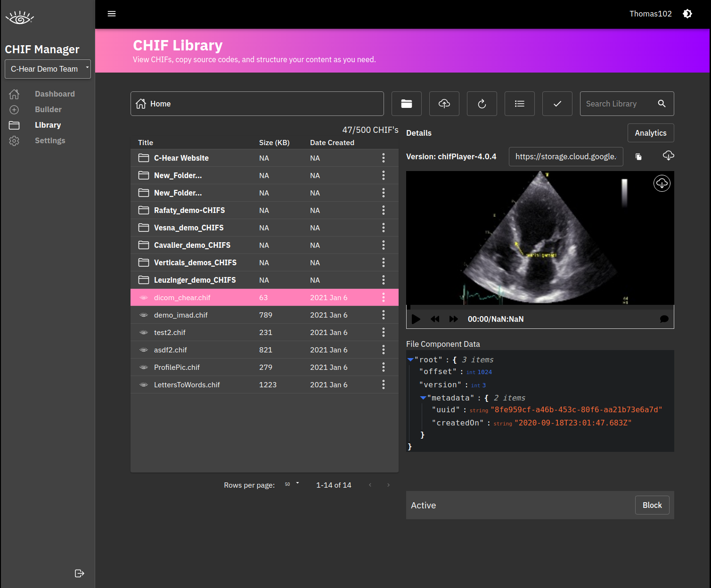The image size is (711, 588).
Task: Rewind the CHIF player
Action: point(435,319)
